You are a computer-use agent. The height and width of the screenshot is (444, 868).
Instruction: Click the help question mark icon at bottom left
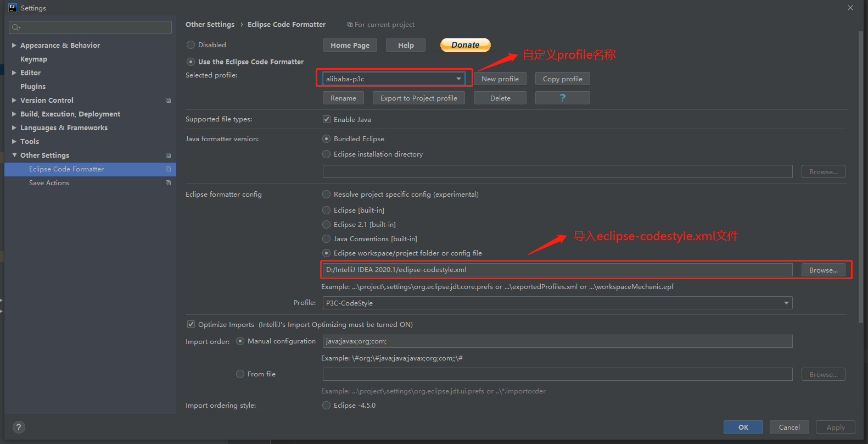19,427
